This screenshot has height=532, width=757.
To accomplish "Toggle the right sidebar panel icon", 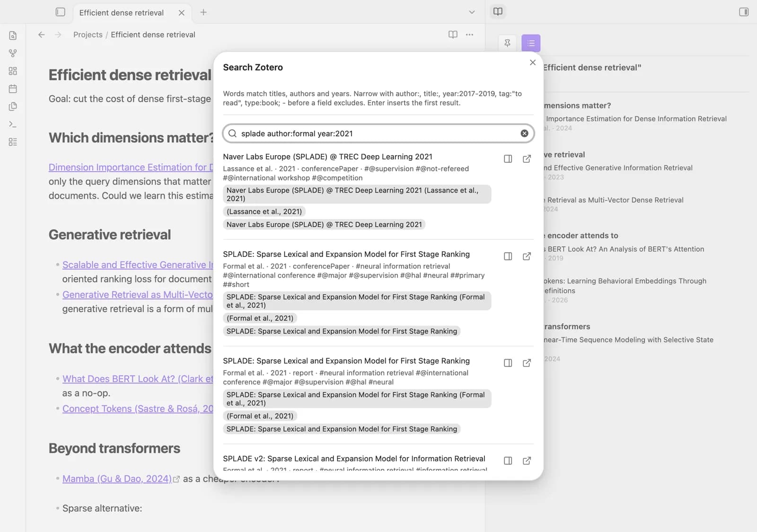I will coord(744,12).
